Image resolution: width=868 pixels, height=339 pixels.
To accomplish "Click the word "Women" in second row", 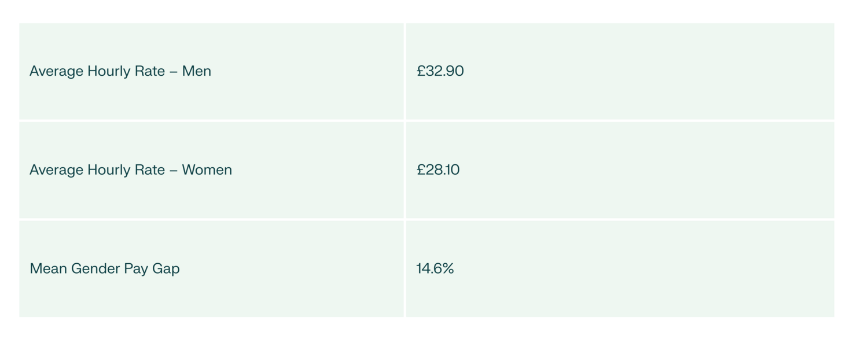I will (x=207, y=170).
